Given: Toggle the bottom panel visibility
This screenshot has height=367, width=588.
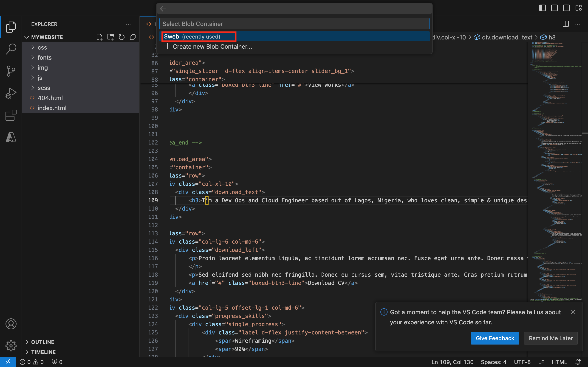Looking at the screenshot, I should 554,8.
